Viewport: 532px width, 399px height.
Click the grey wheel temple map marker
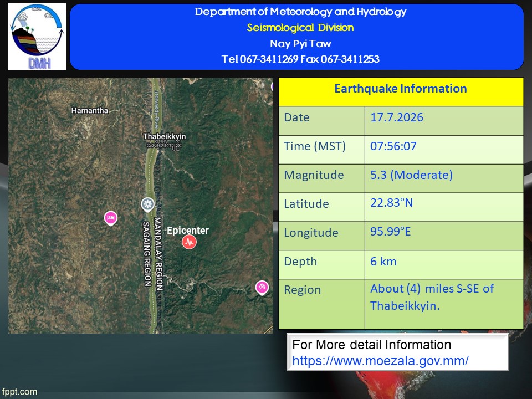coord(147,204)
